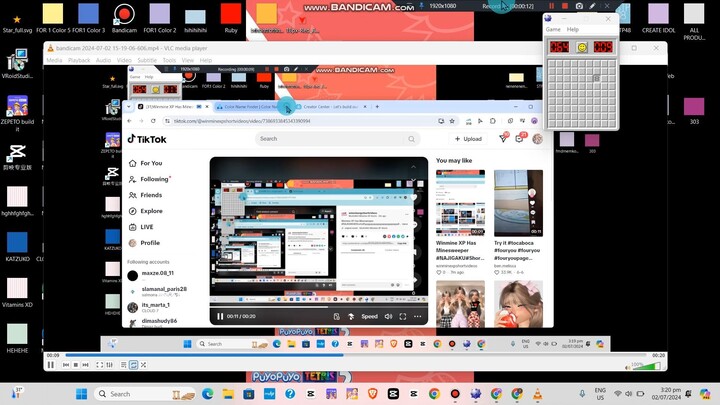Click the Minesweeper smiley face reset button
Viewport: 720px width, 405px height.
582,47
